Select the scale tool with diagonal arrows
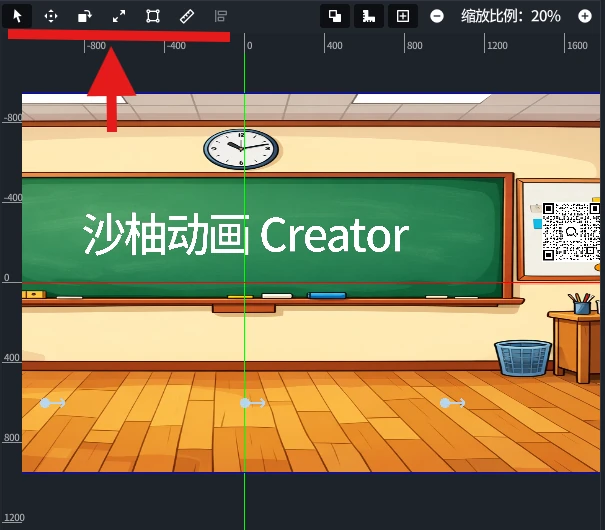This screenshot has width=605, height=530. pos(119,16)
